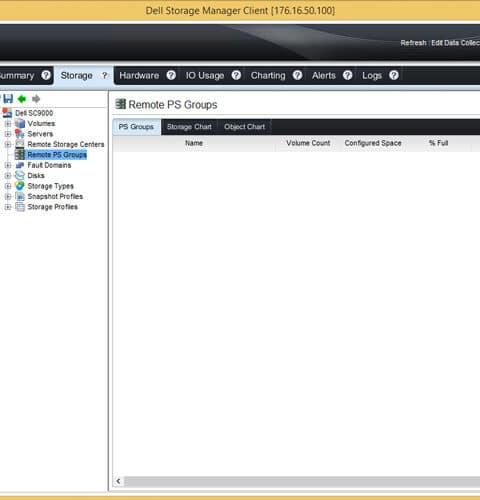Viewport: 480px width, 500px height.
Task: Open help icon next to IO Usage tab
Action: pyautogui.click(x=236, y=75)
